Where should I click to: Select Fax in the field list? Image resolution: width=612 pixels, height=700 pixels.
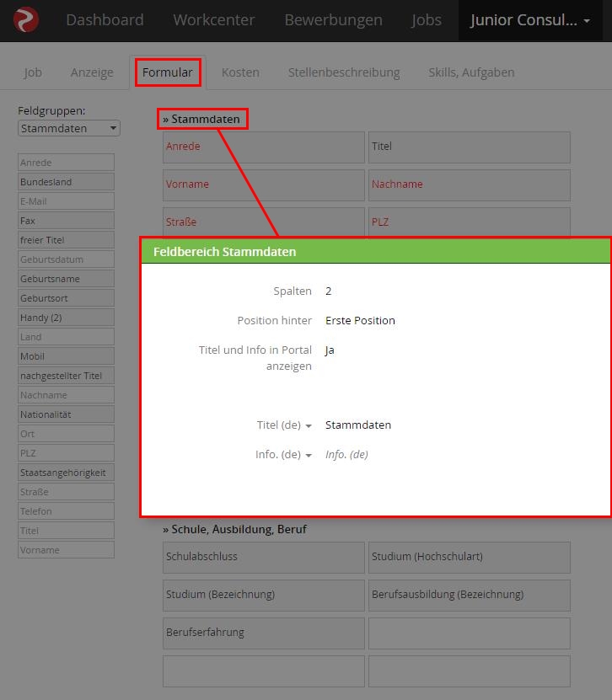(x=66, y=221)
